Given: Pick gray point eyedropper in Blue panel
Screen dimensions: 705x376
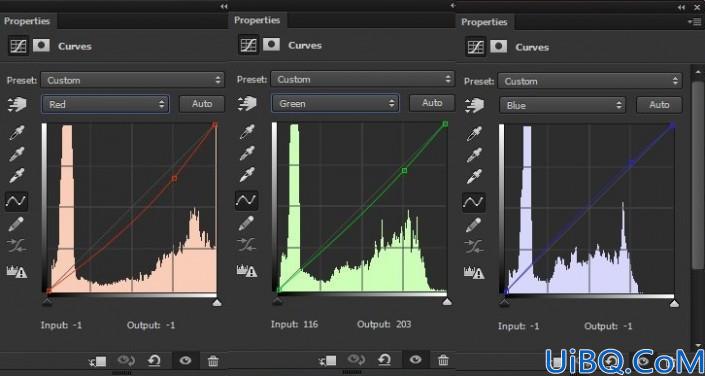Looking at the screenshot, I should tap(474, 155).
